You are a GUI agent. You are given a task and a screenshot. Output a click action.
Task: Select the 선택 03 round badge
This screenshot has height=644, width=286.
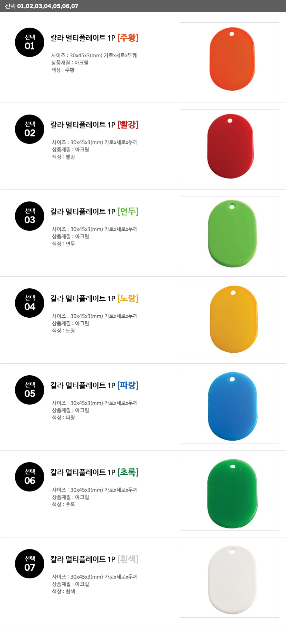tap(30, 216)
